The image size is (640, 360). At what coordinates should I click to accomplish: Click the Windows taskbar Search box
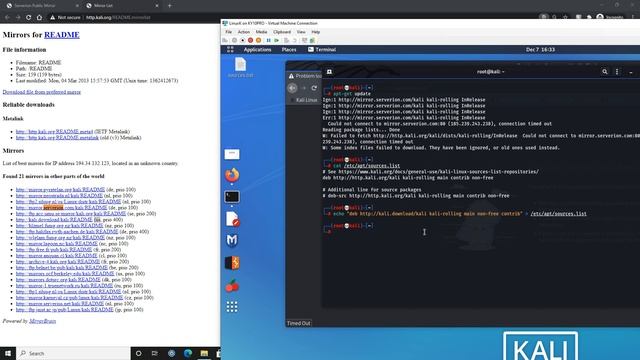pos(73,353)
